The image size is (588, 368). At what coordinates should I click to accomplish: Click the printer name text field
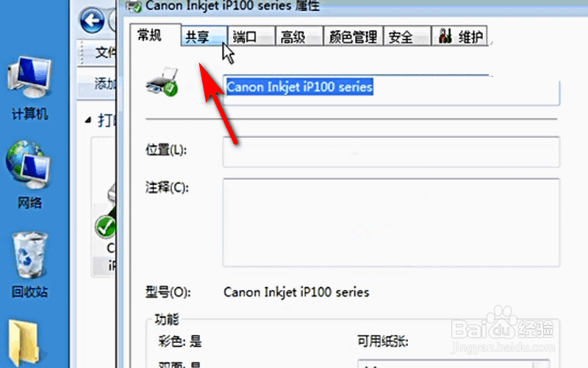coord(391,90)
